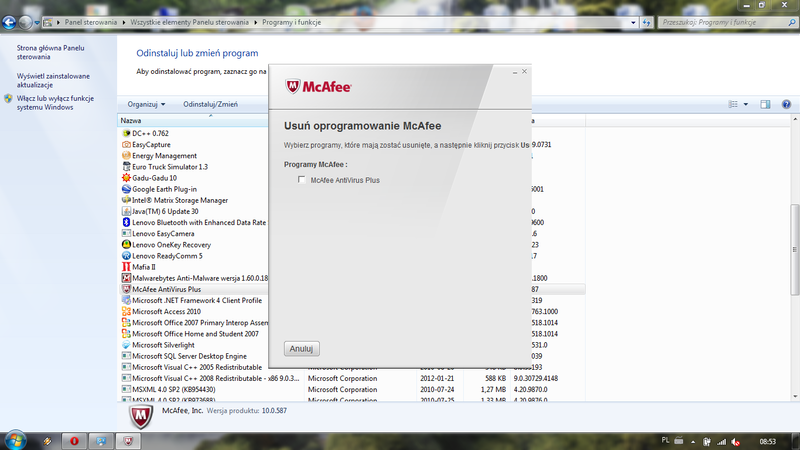Open Opera from the taskbar
Image resolution: width=800 pixels, height=450 pixels.
coord(74,441)
